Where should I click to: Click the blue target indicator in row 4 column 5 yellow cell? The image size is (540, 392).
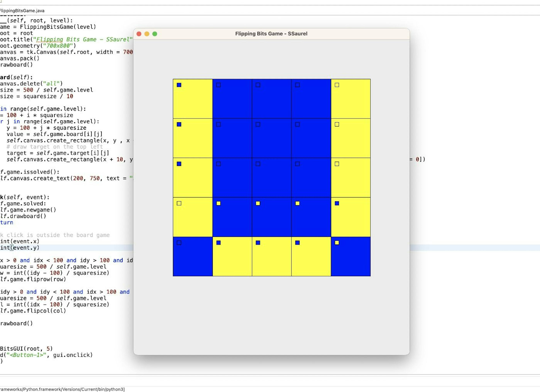coord(337,203)
